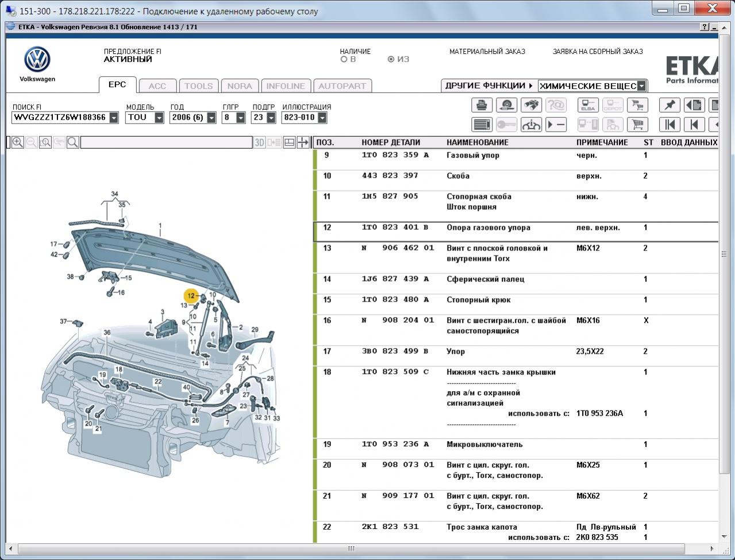The height and width of the screenshot is (560, 735).
Task: Click the wheel and tire icon
Action: pyautogui.click(x=506, y=105)
